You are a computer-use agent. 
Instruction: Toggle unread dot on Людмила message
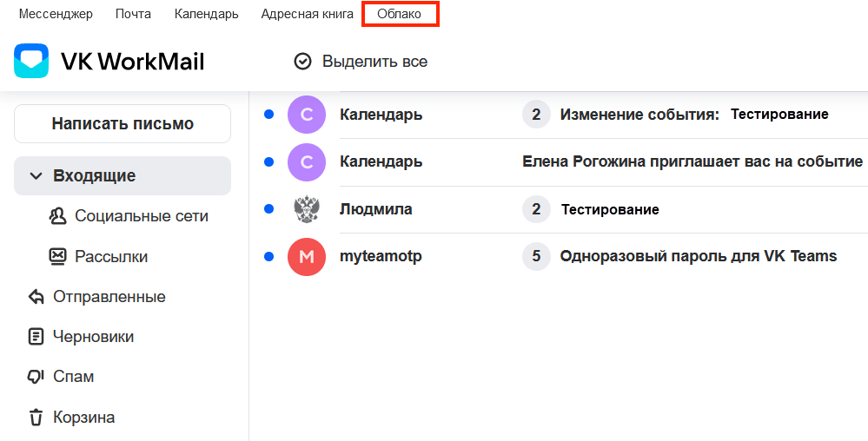pyautogui.click(x=268, y=209)
